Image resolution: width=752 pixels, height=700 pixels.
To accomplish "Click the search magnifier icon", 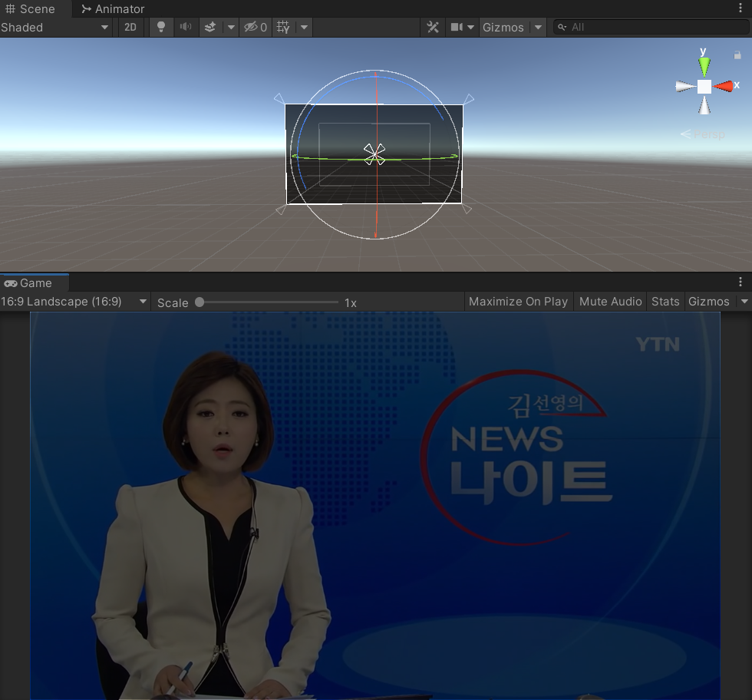I will [x=562, y=28].
